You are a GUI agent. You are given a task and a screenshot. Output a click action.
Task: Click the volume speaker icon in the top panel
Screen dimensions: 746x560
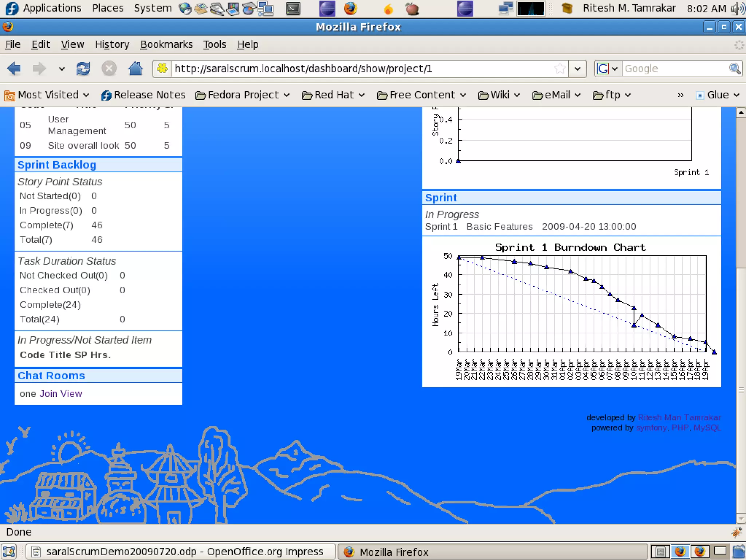[738, 8]
